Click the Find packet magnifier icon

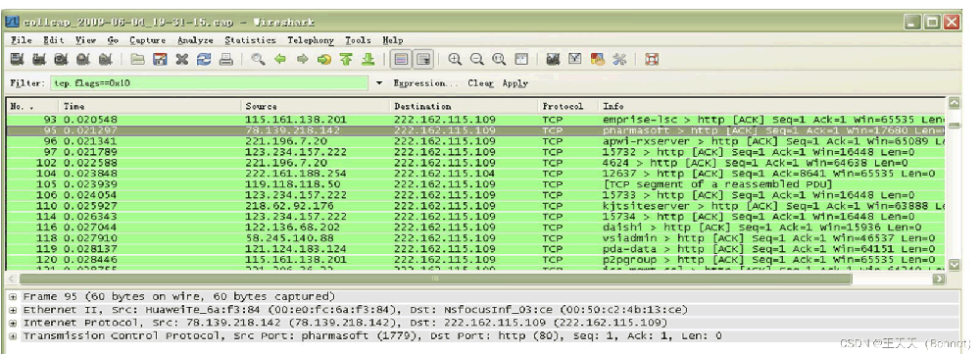[x=258, y=60]
